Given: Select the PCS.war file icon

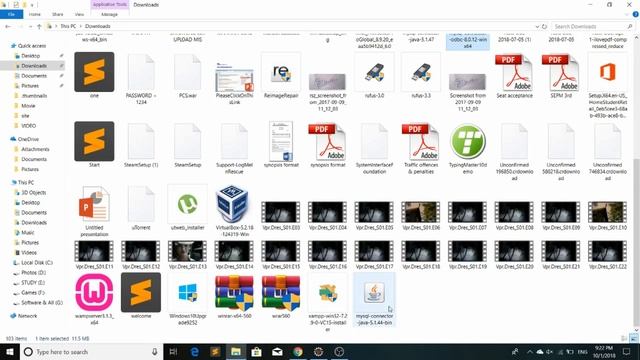Looking at the screenshot, I should pyautogui.click(x=188, y=72).
